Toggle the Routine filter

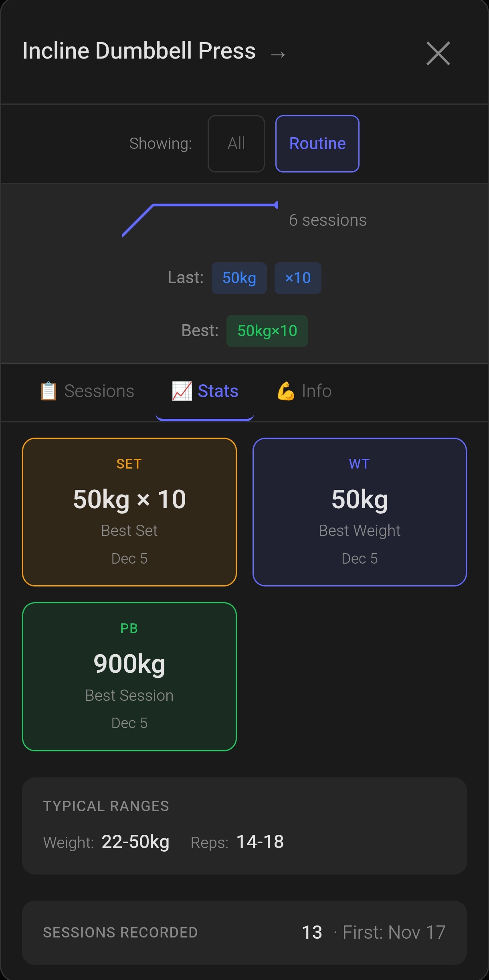(317, 143)
